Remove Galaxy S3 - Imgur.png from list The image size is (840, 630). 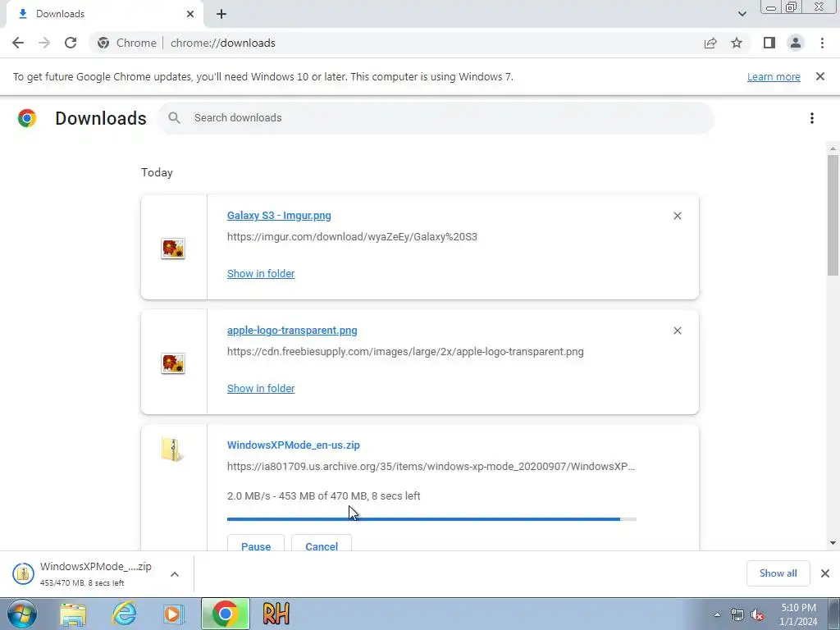(677, 216)
